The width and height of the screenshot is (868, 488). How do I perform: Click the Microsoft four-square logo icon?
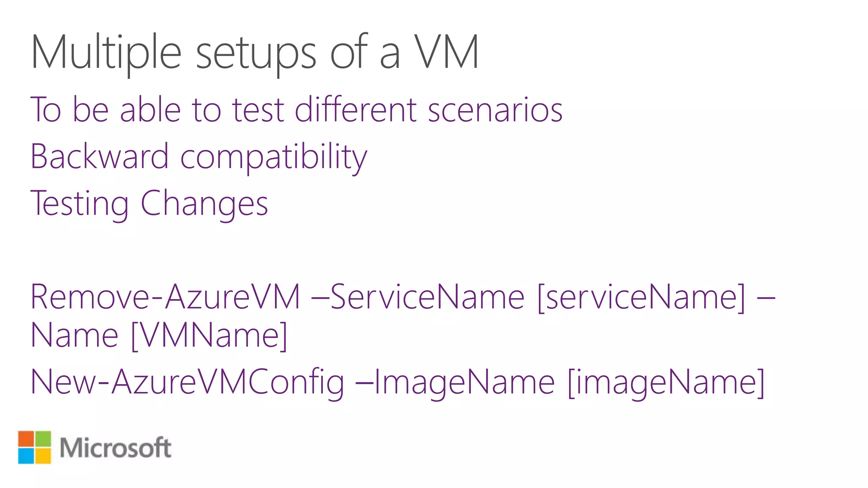34,447
